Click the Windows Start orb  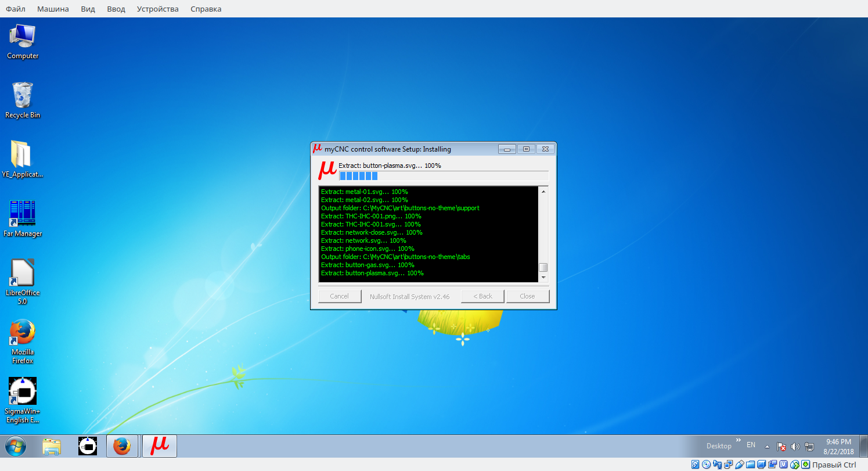[x=16, y=446]
